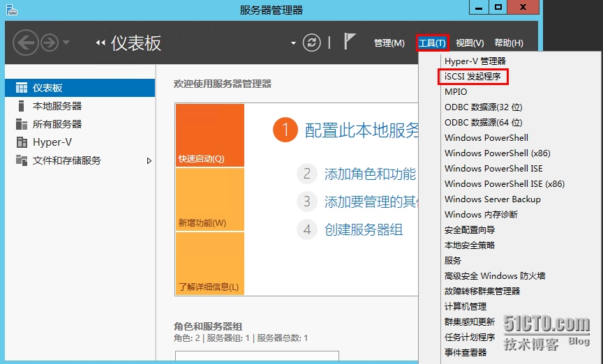Click the 配置此本地服务器 link
Viewport: 603px width, 364px height.
click(x=362, y=130)
